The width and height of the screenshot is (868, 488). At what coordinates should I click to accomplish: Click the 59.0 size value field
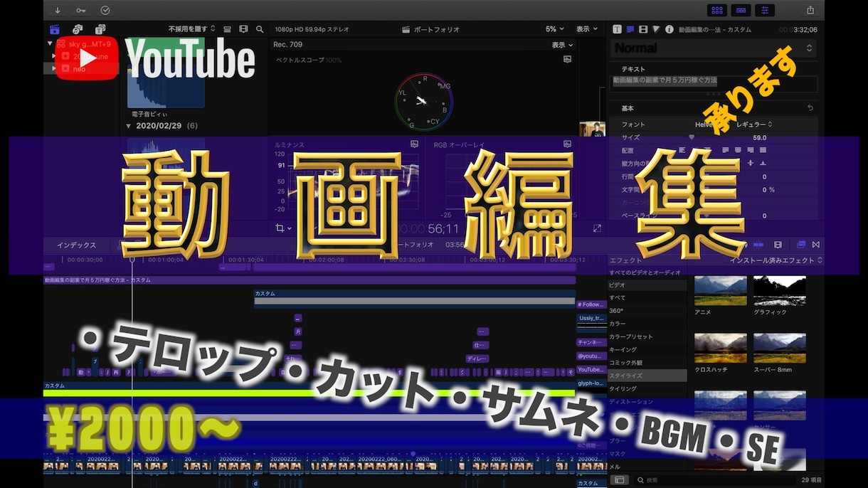(759, 137)
